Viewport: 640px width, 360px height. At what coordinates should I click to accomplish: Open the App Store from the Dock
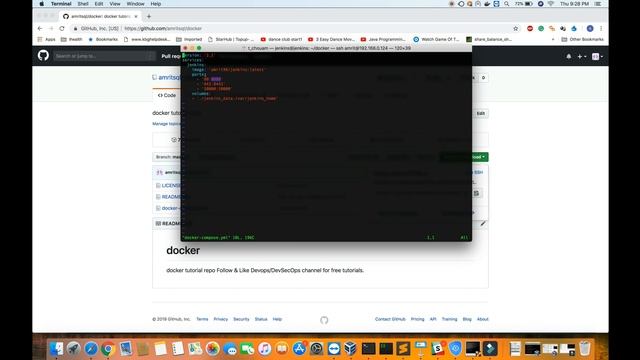pyautogui.click(x=299, y=349)
